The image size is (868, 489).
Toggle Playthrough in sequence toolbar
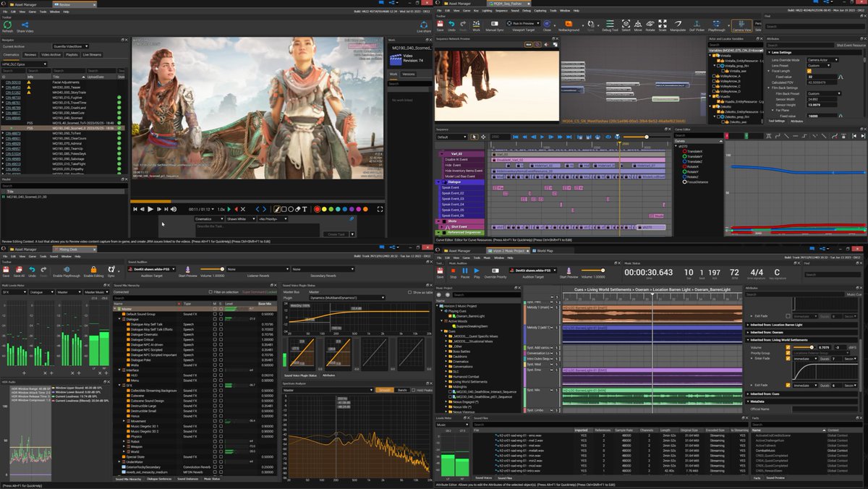point(717,26)
